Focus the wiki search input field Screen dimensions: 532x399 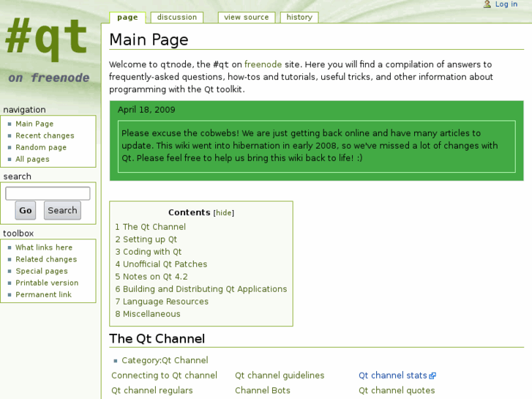click(48, 193)
